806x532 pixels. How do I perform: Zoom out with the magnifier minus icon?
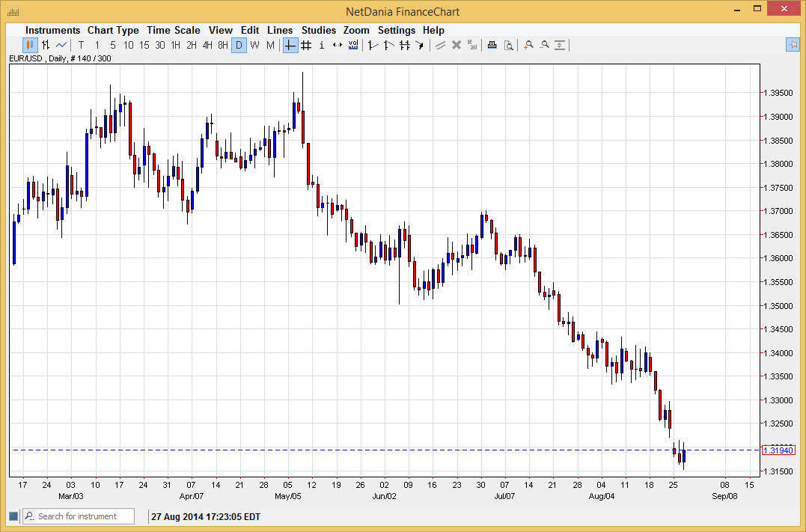(544, 46)
